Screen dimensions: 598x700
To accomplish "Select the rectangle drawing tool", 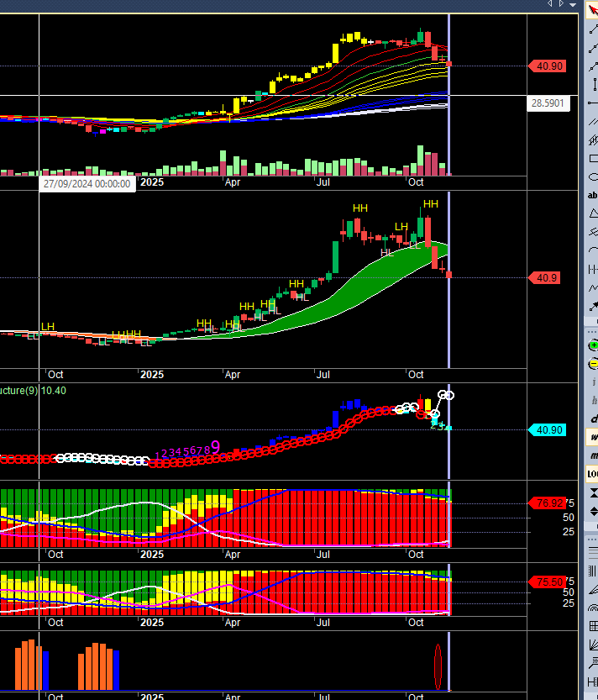I will click(x=593, y=159).
